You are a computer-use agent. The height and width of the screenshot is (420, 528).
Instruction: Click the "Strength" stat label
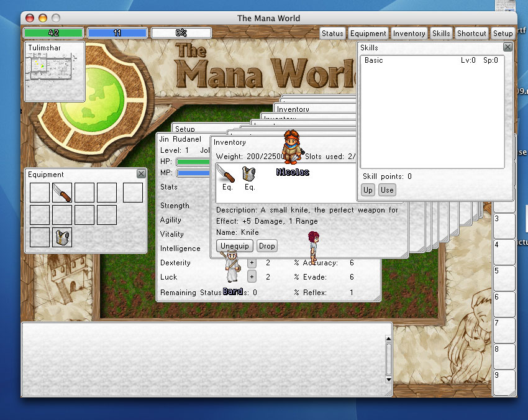tap(175, 206)
